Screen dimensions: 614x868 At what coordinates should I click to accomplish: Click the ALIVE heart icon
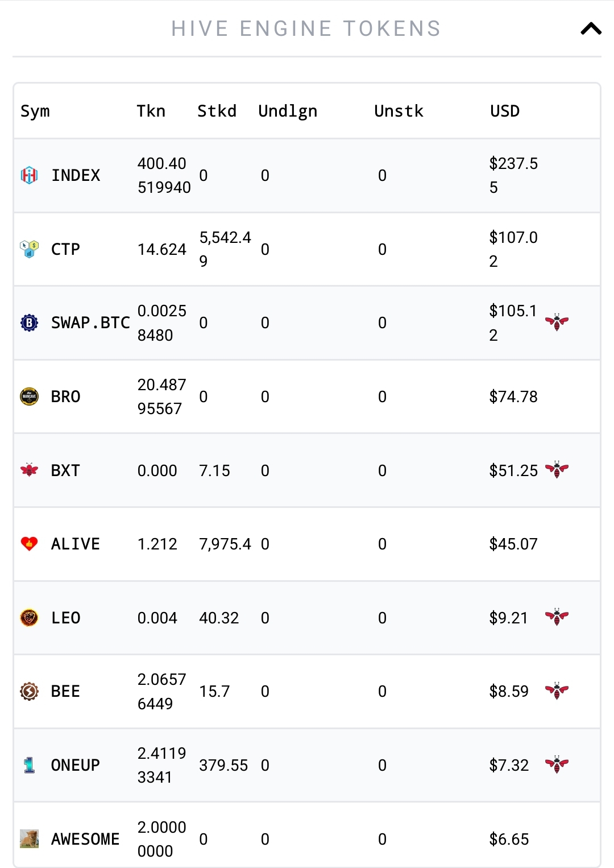click(29, 544)
